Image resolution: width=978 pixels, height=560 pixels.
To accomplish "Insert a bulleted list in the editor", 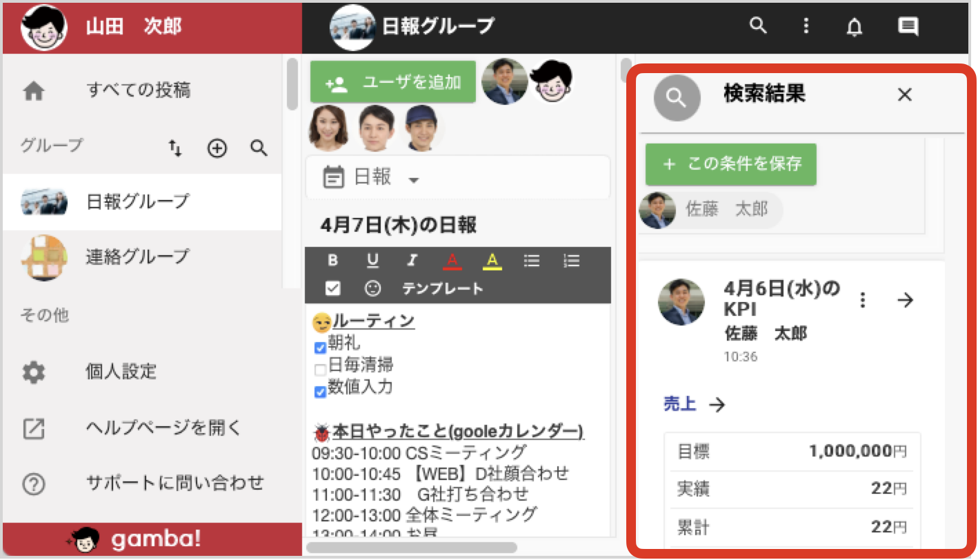I will [x=532, y=261].
